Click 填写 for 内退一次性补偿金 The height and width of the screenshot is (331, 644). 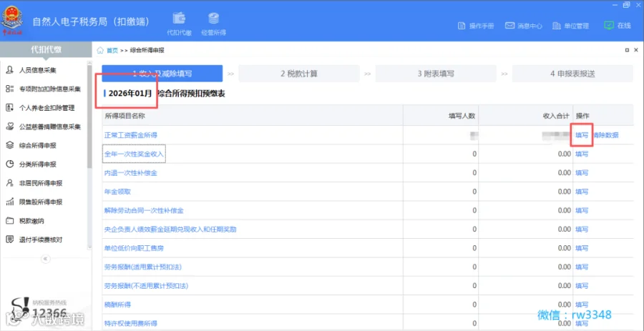click(582, 173)
